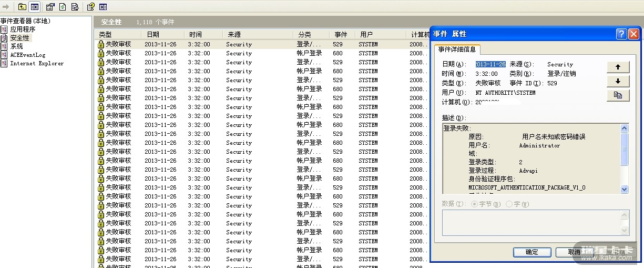Image resolution: width=644 pixels, height=268 pixels.
Task: Click the forward arrow toolbar icon
Action: point(5,7)
